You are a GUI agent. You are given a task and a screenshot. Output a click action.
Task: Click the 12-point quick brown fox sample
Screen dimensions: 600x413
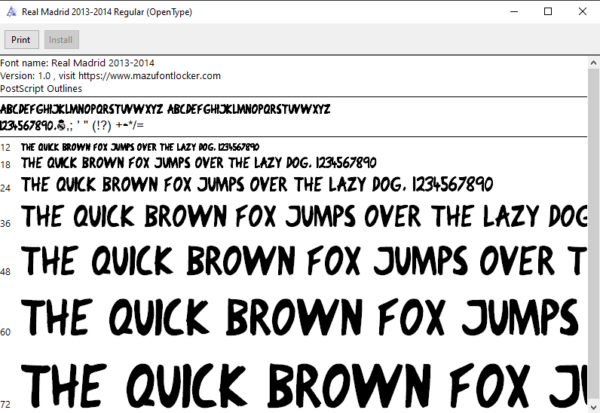tap(140, 147)
